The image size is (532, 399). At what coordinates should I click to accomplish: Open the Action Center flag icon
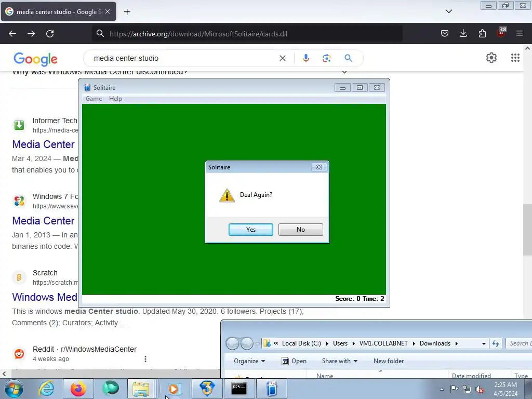454,389
